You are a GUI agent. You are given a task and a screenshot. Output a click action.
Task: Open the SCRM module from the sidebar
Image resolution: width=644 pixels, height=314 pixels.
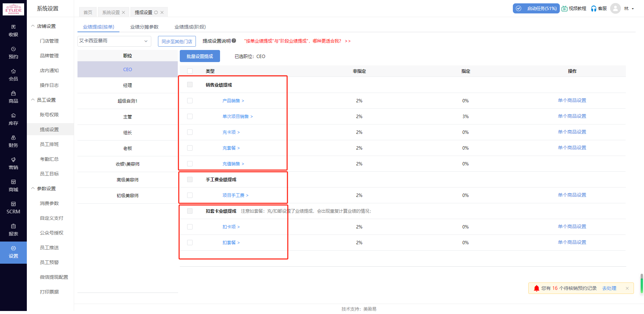pyautogui.click(x=13, y=208)
